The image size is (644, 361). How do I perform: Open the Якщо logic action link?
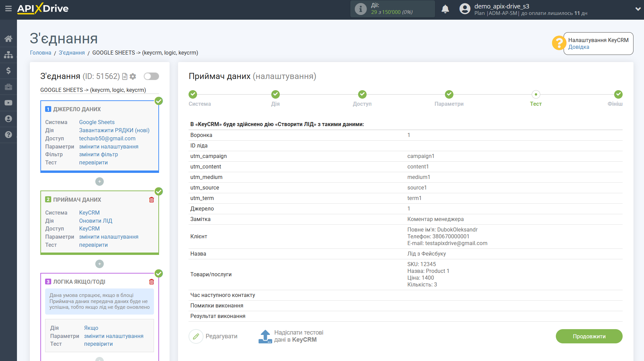coord(91,328)
